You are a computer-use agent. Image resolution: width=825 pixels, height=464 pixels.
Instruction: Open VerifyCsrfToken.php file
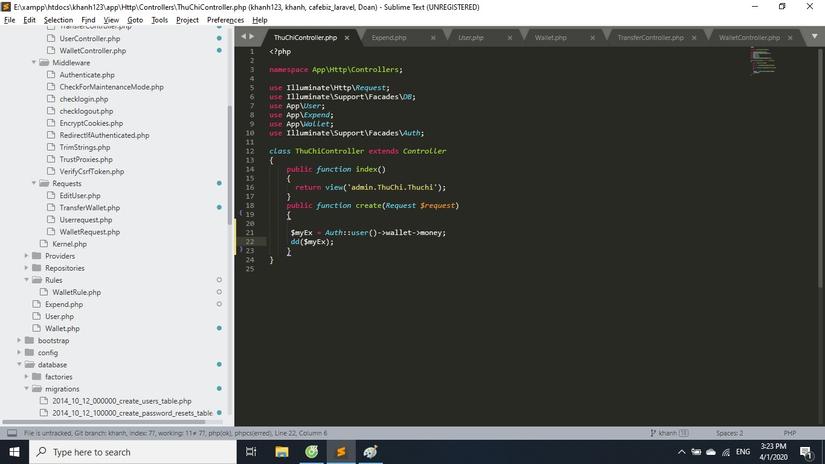point(92,172)
